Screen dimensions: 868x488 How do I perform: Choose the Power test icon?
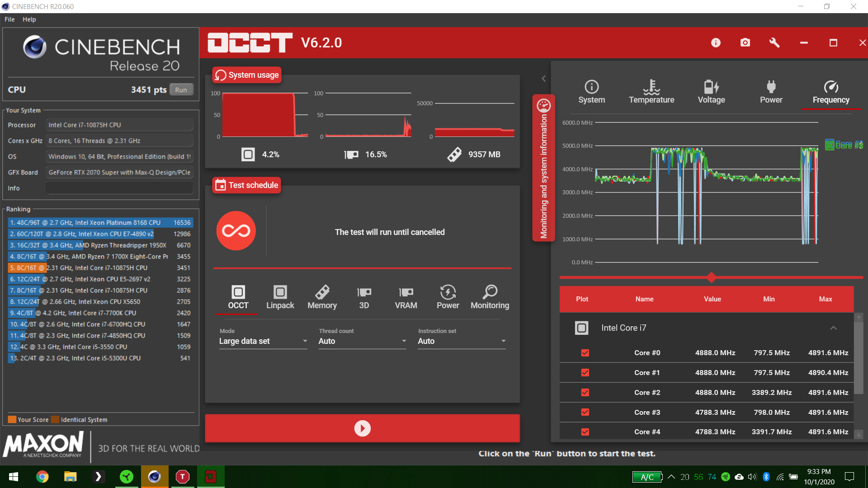pyautogui.click(x=448, y=297)
